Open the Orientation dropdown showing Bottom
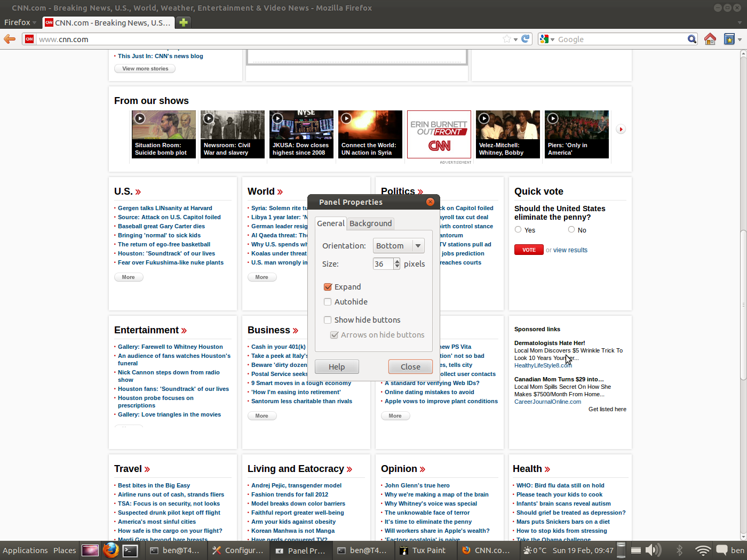The height and width of the screenshot is (560, 747). (399, 246)
